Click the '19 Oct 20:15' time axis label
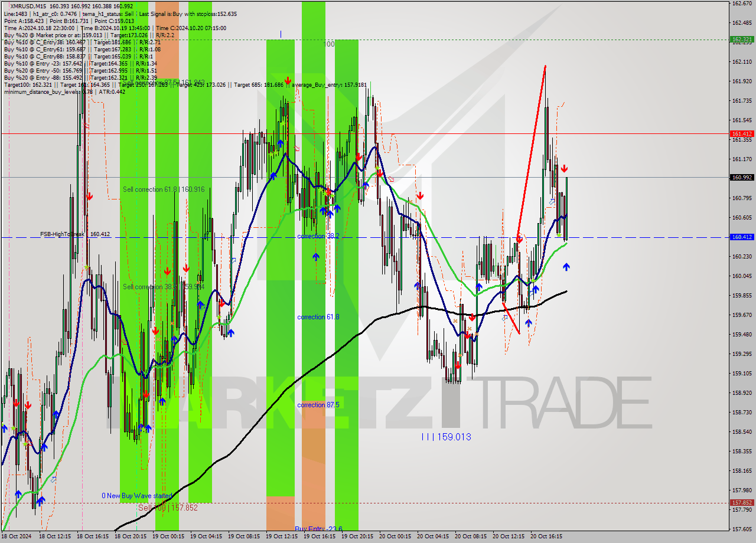 pyautogui.click(x=357, y=537)
